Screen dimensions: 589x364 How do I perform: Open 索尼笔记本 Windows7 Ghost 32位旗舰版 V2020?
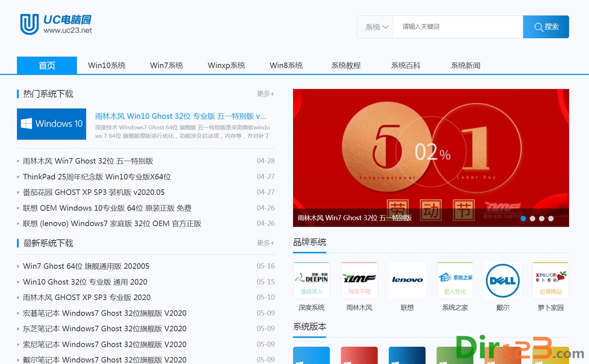point(105,345)
